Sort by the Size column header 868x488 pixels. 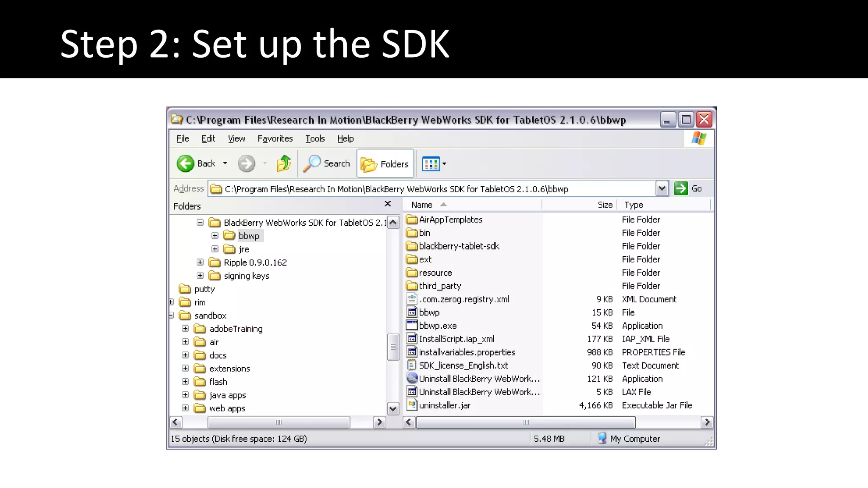[x=579, y=205]
